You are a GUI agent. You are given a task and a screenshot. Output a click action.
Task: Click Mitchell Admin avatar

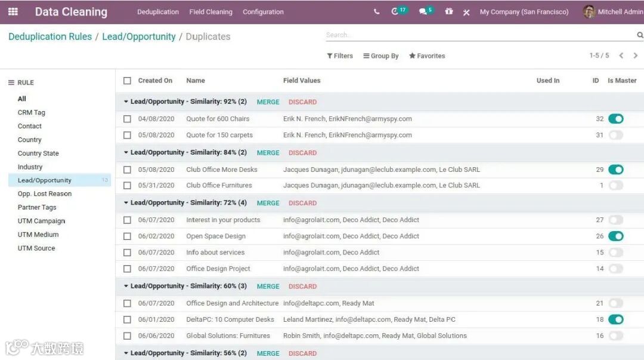point(589,11)
